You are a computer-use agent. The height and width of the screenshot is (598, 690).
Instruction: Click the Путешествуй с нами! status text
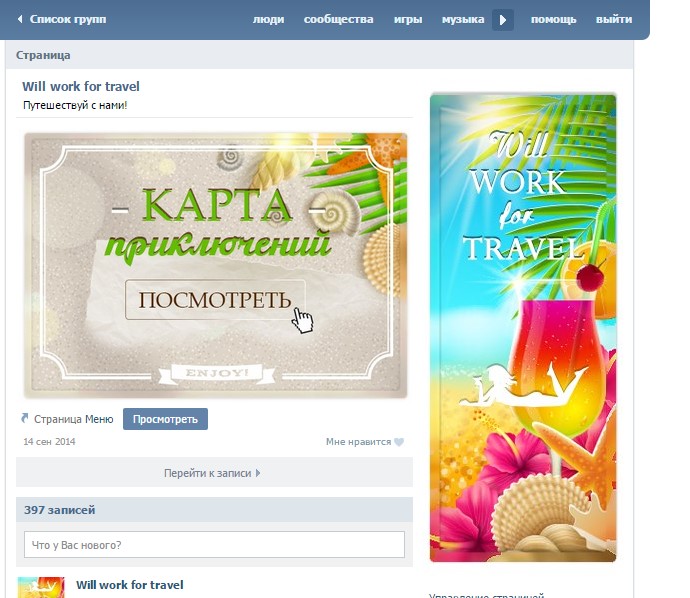point(75,105)
